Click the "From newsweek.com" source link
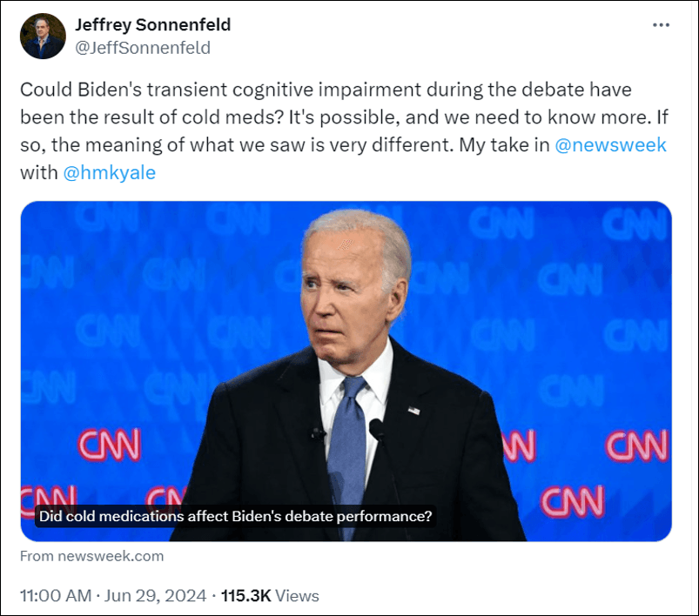This screenshot has width=699, height=616. point(91,556)
